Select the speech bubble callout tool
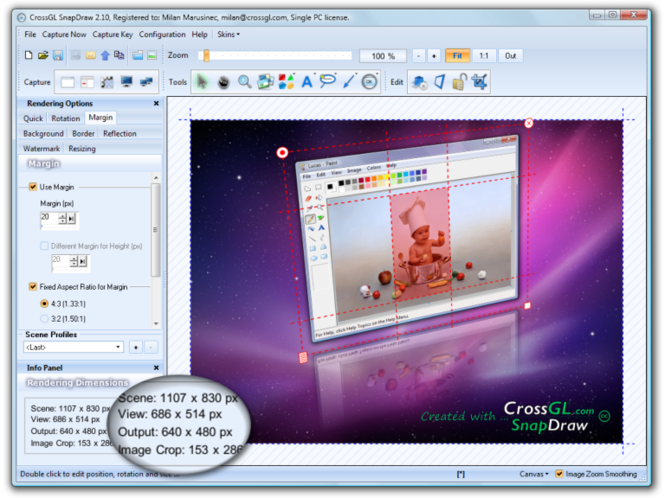Viewport: 665px width, 498px height. 327,81
